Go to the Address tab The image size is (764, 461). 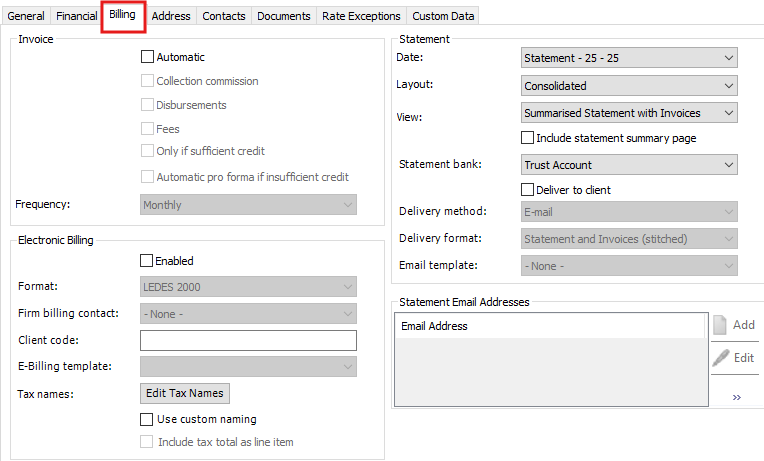pyautogui.click(x=171, y=16)
